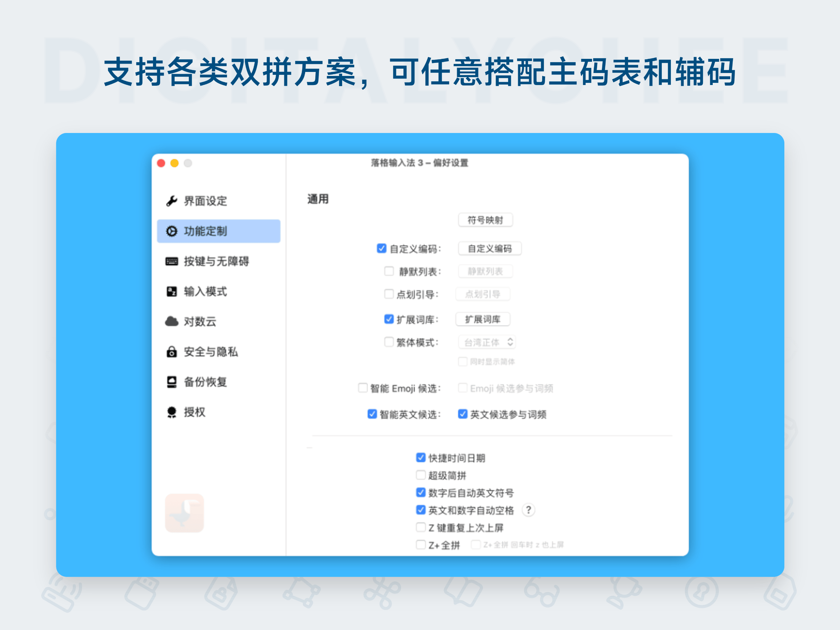840x630 pixels.
Task: Click the gear icon beside 功能定制
Action: click(172, 231)
